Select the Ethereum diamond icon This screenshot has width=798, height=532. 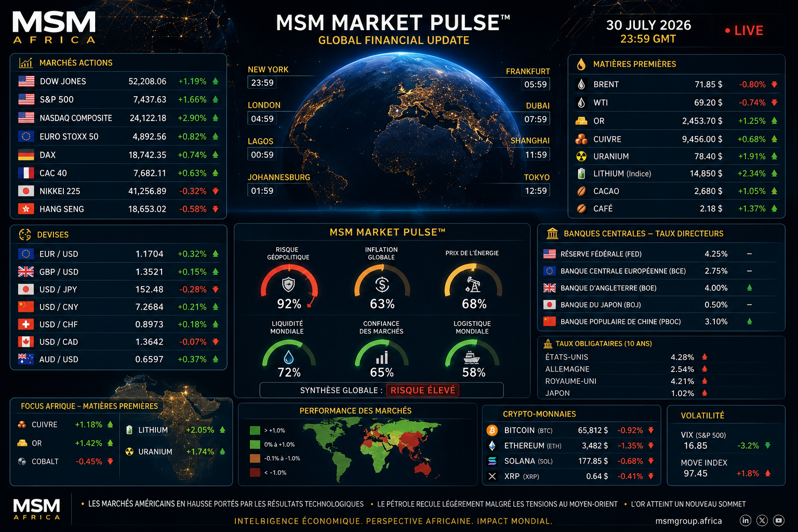pyautogui.click(x=492, y=446)
